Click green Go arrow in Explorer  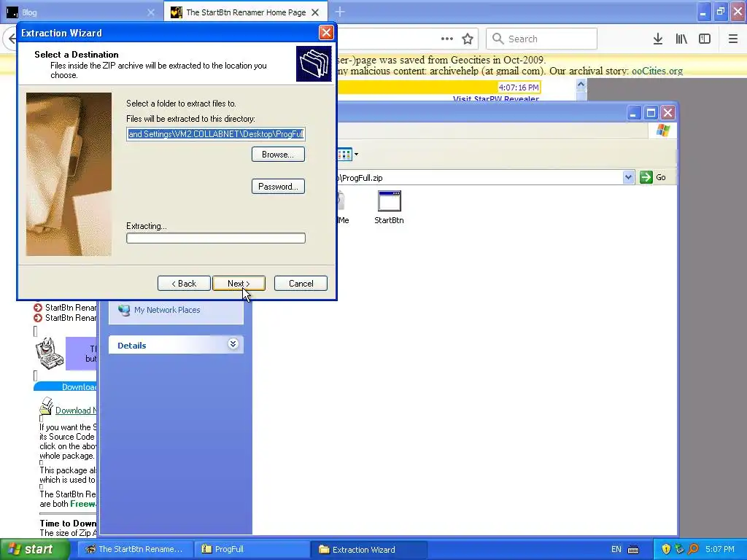click(646, 177)
